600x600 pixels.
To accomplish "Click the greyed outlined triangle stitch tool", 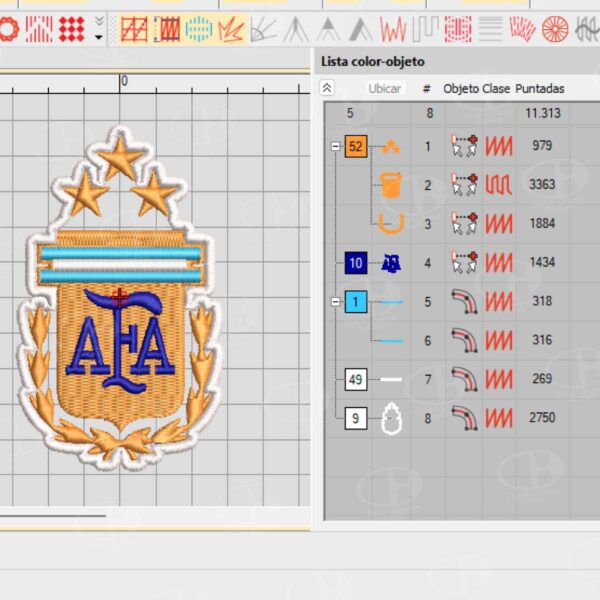I will tap(296, 29).
